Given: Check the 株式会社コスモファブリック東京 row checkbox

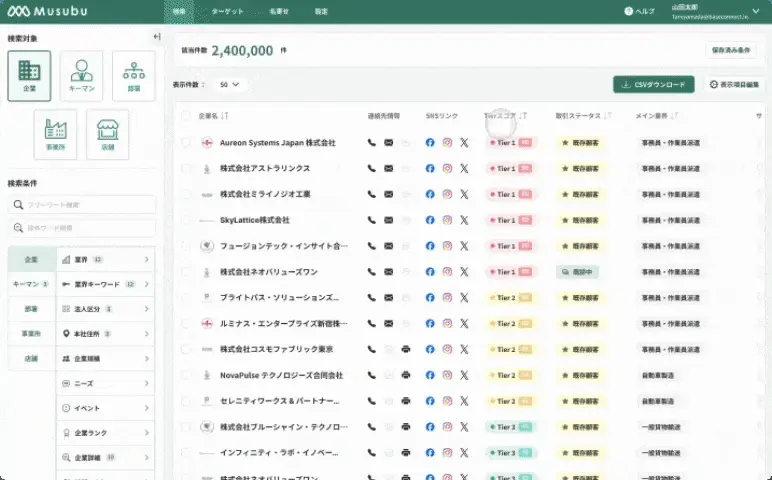Looking at the screenshot, I should pos(186,349).
